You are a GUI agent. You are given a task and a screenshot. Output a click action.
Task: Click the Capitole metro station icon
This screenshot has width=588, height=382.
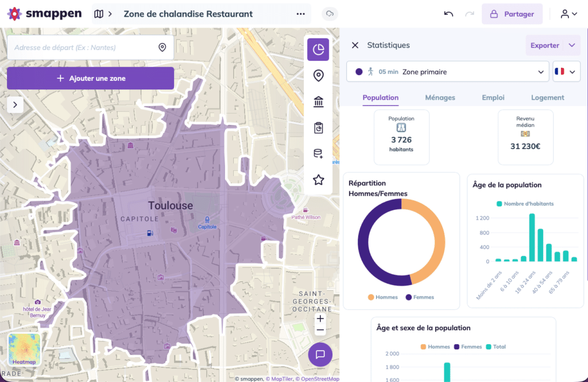coord(207,220)
